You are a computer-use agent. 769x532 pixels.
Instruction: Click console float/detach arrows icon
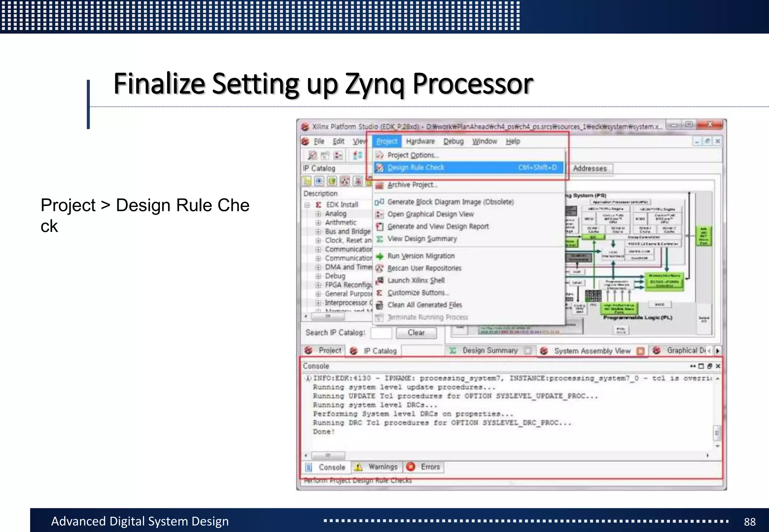click(x=693, y=366)
